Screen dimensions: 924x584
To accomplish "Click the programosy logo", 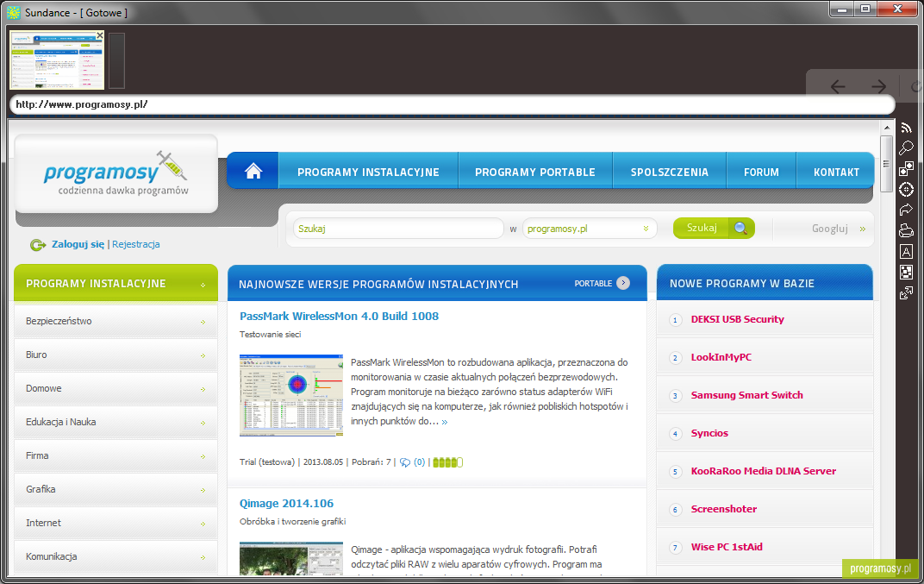I will point(116,173).
